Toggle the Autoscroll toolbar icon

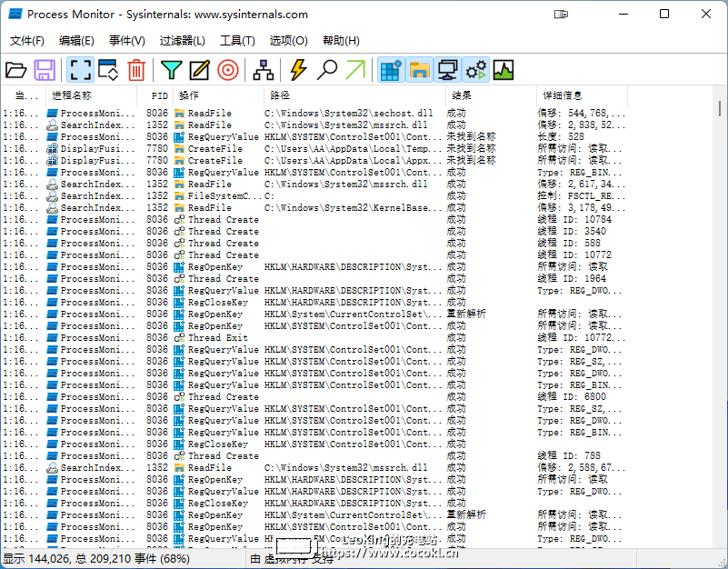click(x=108, y=70)
